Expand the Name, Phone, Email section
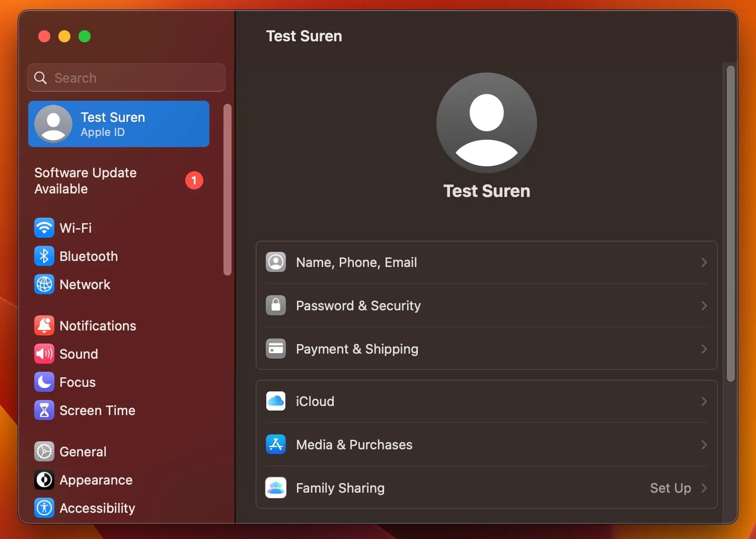Screen dimensions: 756x539 486,262
